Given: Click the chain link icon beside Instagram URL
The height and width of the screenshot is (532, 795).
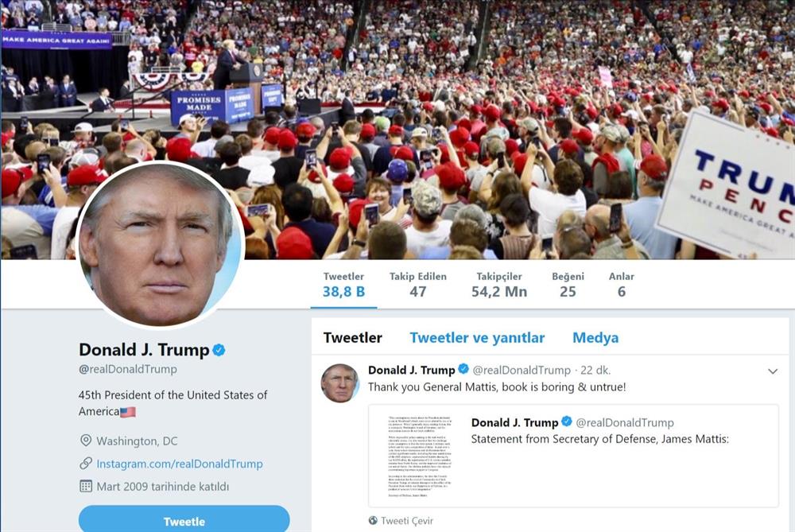Looking at the screenshot, I should [x=86, y=463].
